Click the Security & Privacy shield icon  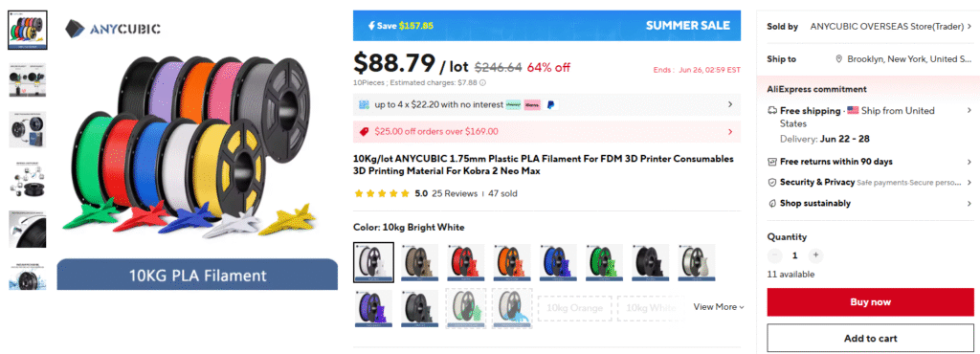pos(772,183)
